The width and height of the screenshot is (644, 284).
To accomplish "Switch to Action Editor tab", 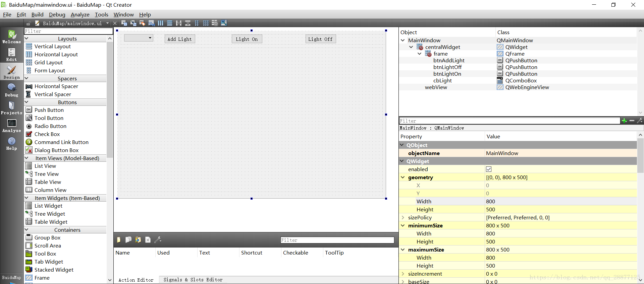I will click(x=136, y=280).
